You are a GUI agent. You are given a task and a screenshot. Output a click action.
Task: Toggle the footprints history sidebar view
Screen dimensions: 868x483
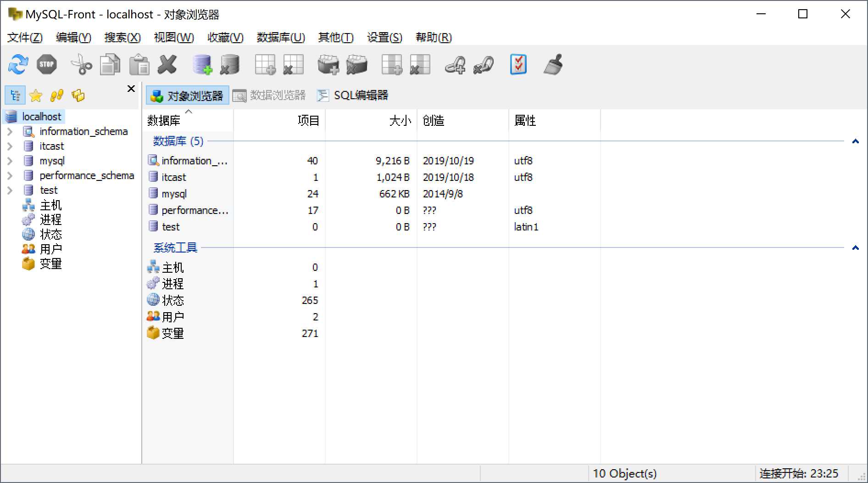click(x=57, y=95)
